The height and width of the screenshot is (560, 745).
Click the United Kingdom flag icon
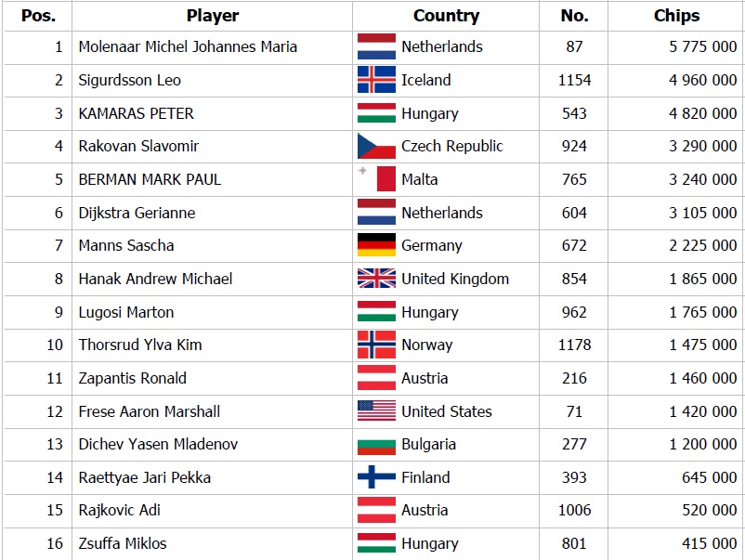click(376, 279)
